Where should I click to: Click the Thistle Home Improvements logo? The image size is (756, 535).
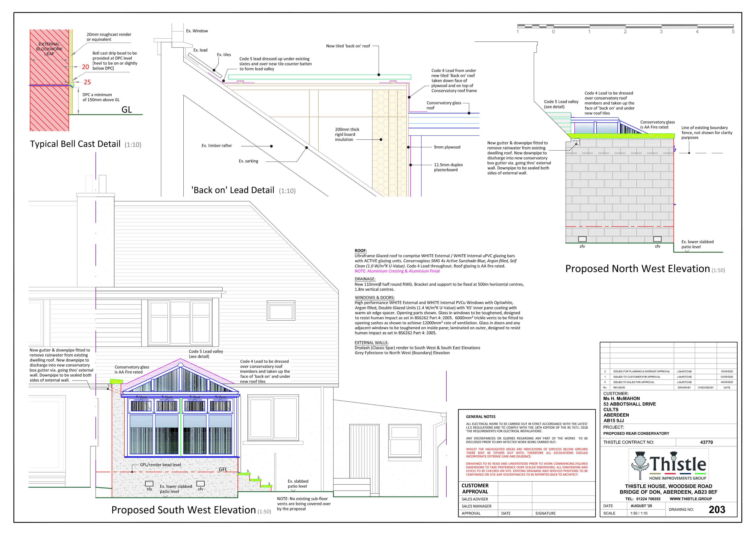click(x=669, y=465)
